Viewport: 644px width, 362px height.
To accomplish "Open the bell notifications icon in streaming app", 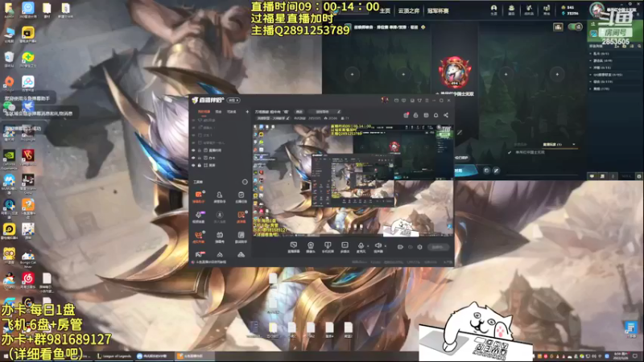I will tap(436, 115).
